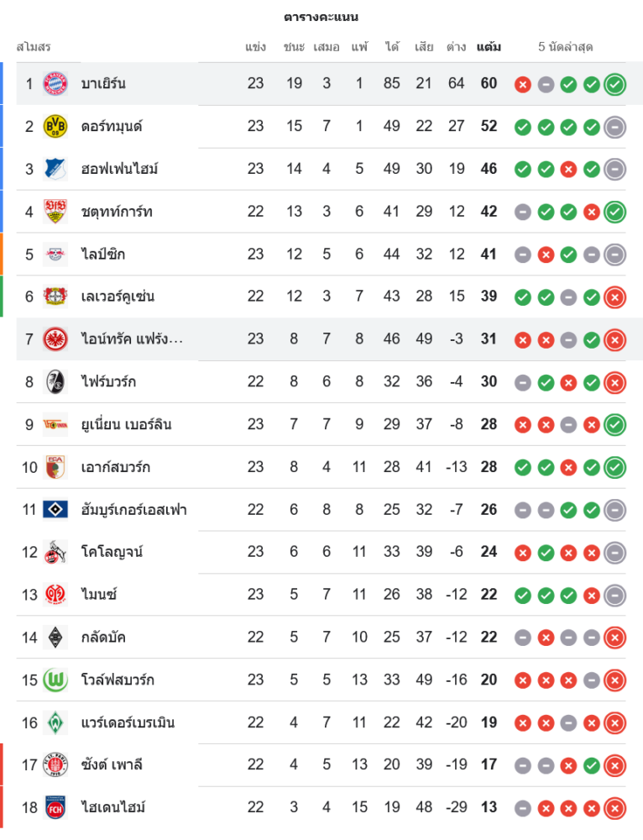
Task: Click the Hoffenheim club crest
Action: [55, 169]
